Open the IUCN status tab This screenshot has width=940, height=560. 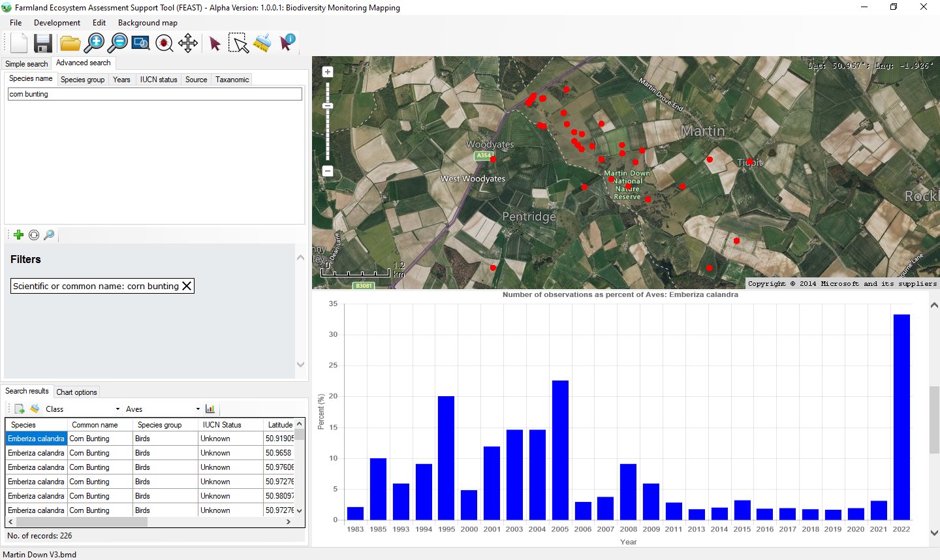(159, 80)
